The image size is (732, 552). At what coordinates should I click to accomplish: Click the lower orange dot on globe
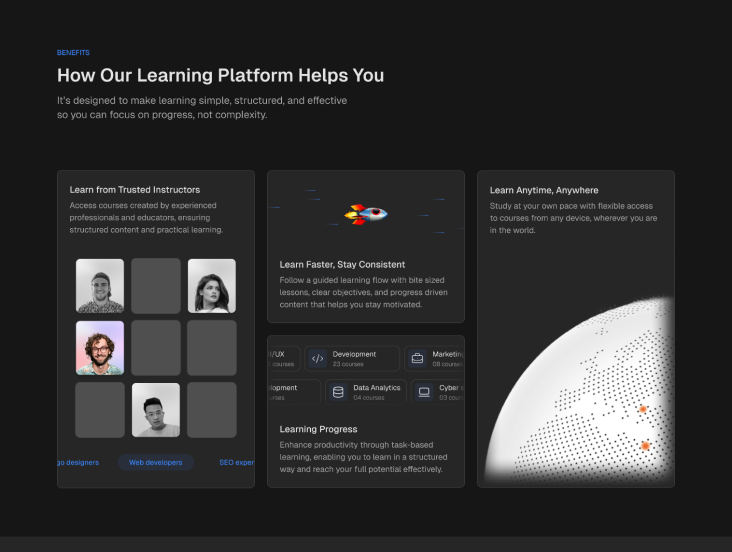pos(645,446)
